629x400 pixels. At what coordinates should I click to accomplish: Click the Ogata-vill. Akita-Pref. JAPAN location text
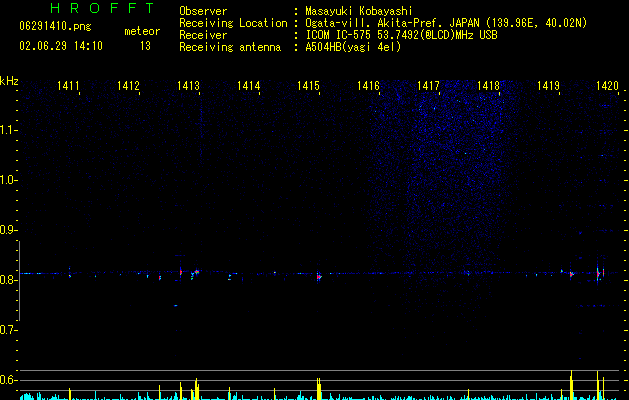(x=446, y=23)
